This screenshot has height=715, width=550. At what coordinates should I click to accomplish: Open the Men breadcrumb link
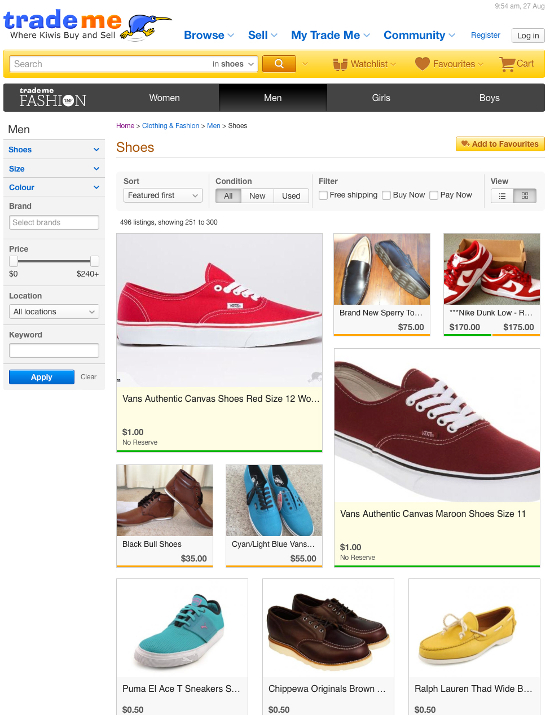(213, 125)
